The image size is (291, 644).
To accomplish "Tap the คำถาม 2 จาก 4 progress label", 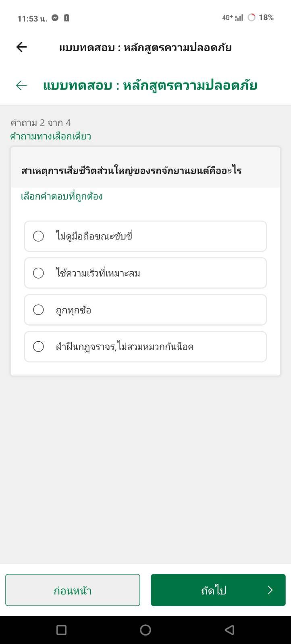I will pyautogui.click(x=40, y=123).
